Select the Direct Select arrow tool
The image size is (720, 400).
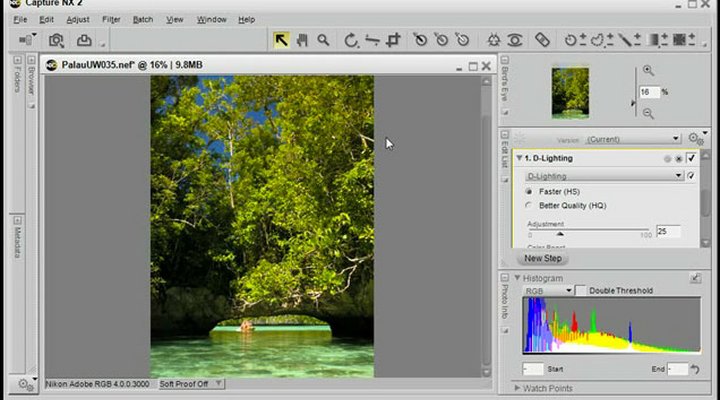281,40
